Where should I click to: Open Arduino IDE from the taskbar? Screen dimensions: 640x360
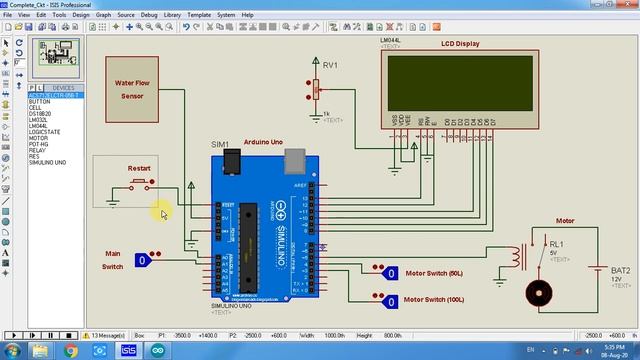click(158, 351)
